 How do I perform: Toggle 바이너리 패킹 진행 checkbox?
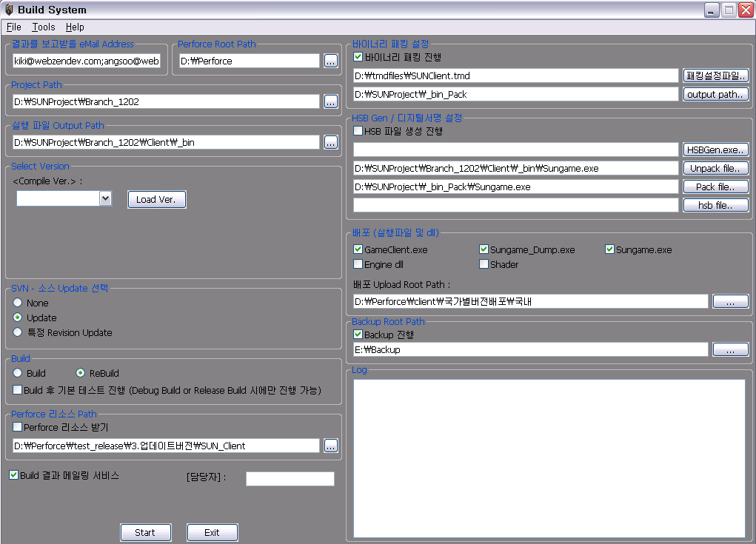tap(358, 57)
